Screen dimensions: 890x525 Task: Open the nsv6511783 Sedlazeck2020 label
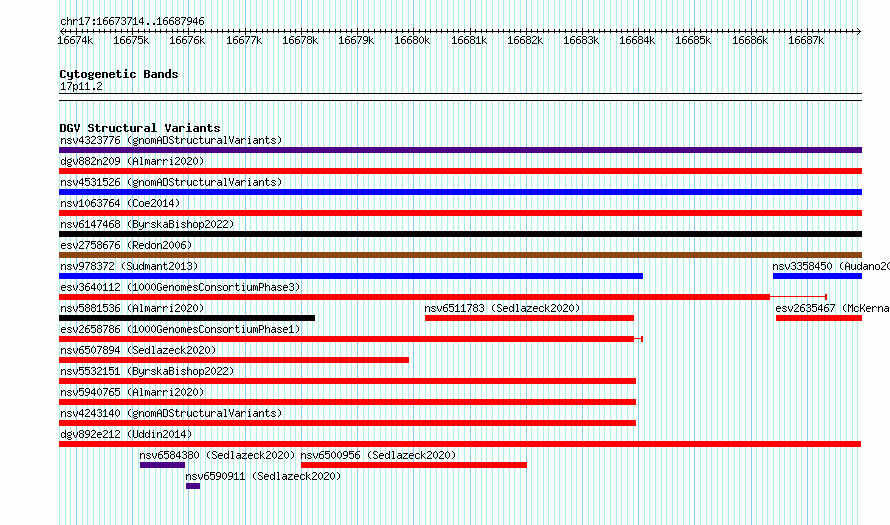click(x=502, y=308)
